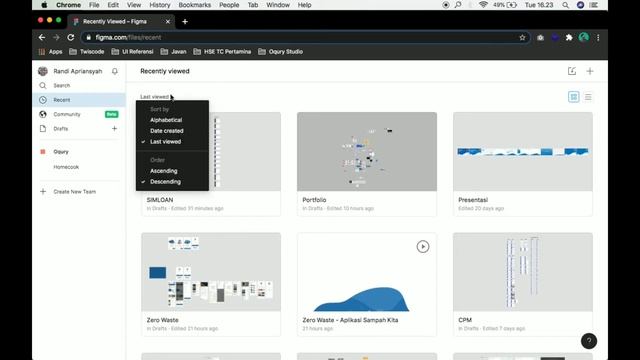The image size is (640, 360).
Task: Open Chrome extensions puzzle icon
Action: (569, 38)
